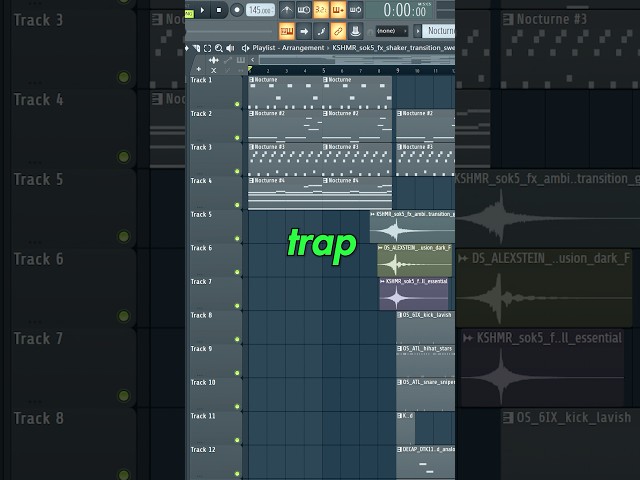
Task: Stop playback with the Stop button
Action: 219,10
